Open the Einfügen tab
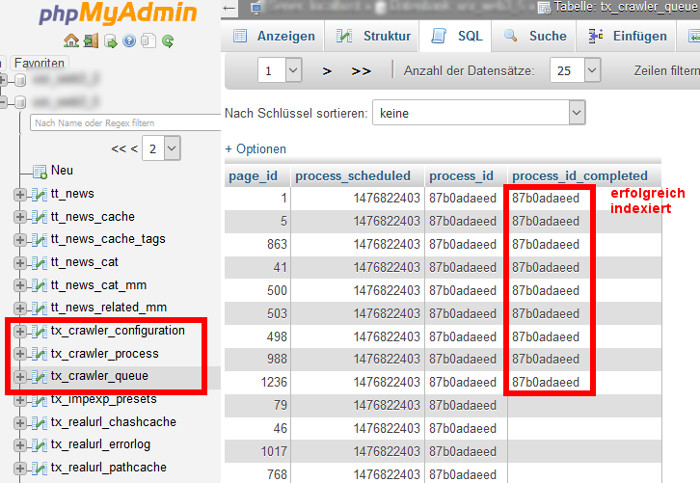Viewport: 700px width, 483px height. click(x=628, y=36)
